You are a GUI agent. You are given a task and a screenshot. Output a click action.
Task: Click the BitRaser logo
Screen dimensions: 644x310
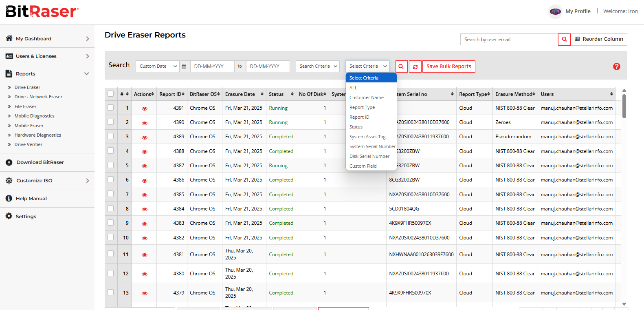(42, 11)
